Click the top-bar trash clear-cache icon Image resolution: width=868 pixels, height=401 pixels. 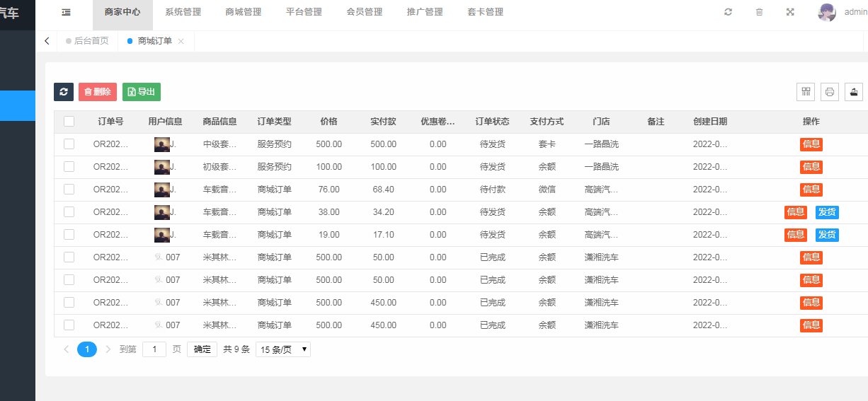(759, 12)
